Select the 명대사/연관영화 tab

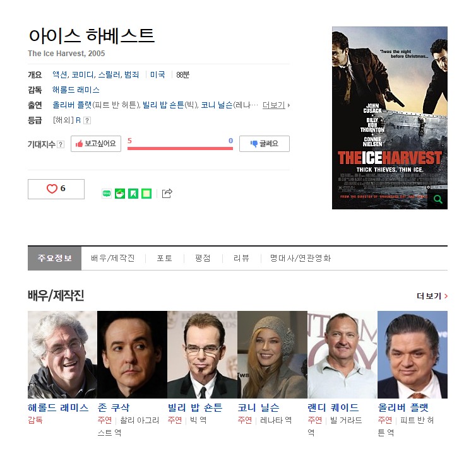(300, 258)
